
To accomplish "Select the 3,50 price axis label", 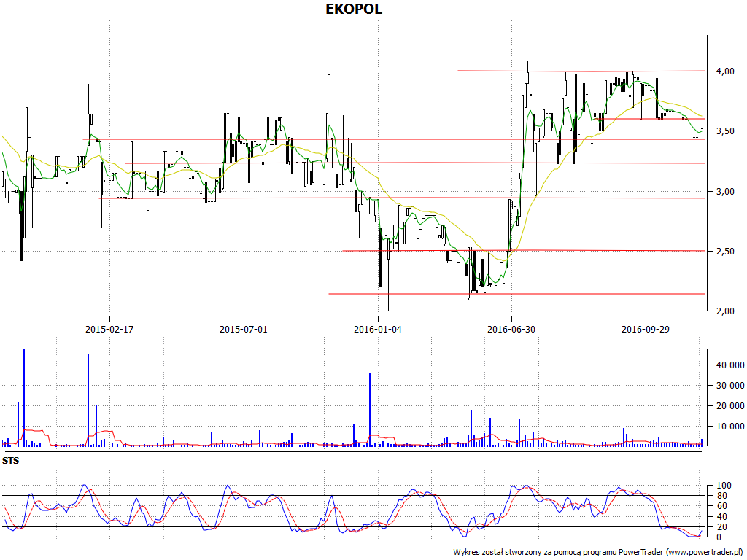I will (724, 131).
